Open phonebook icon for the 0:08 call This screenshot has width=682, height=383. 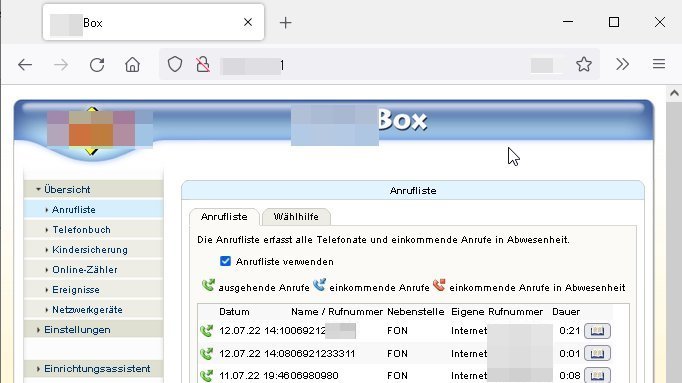(597, 375)
